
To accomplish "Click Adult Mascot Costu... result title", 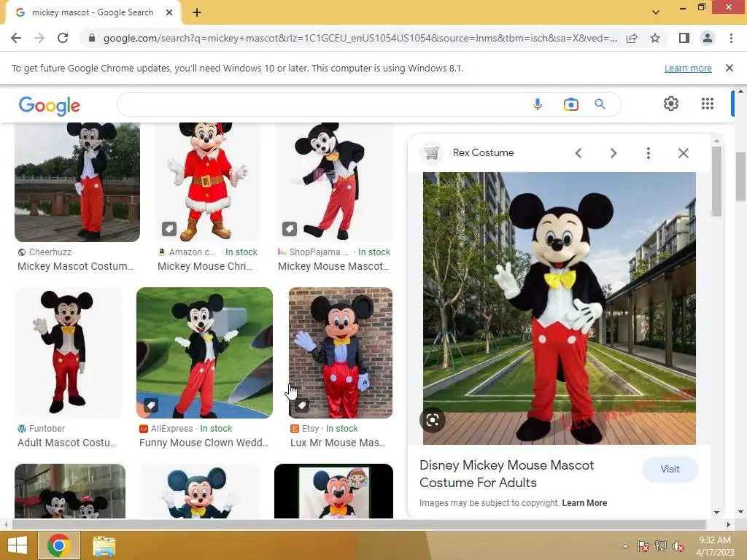I will tap(66, 443).
